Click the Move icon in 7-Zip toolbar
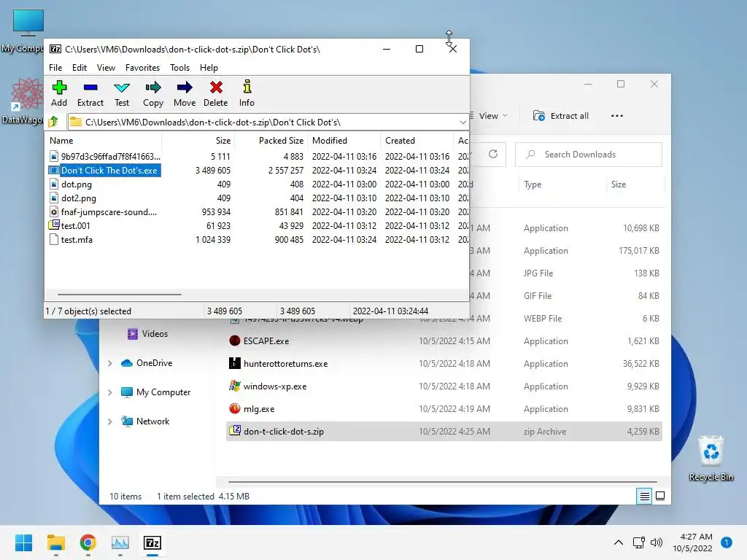 [x=185, y=87]
